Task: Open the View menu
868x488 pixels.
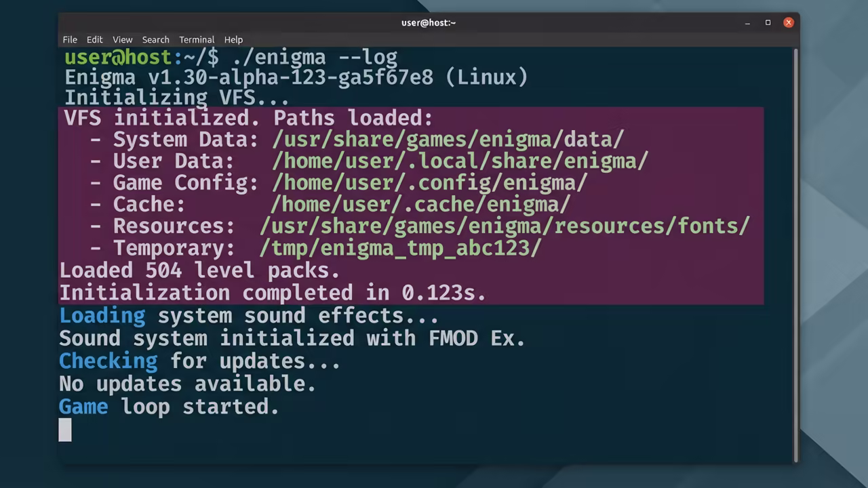Action: (x=122, y=39)
